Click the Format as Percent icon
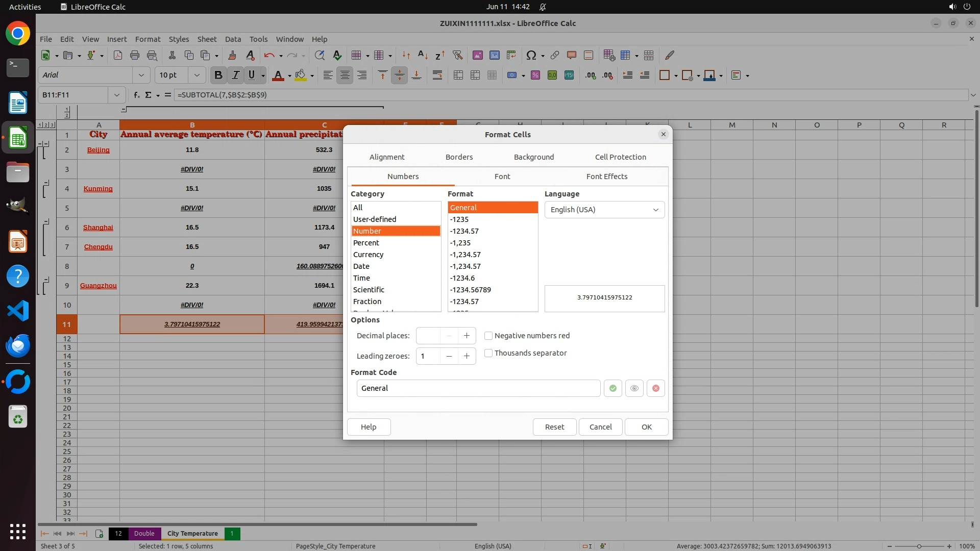Image resolution: width=980 pixels, height=551 pixels. coord(535,76)
